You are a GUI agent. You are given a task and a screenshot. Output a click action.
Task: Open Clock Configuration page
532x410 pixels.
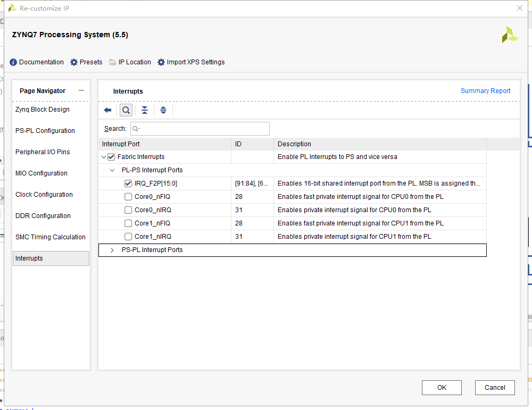click(x=44, y=195)
